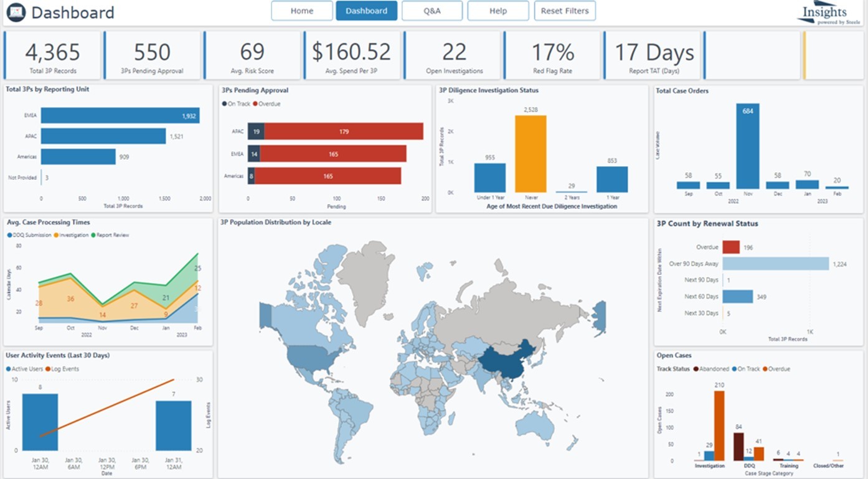Open the Home page
This screenshot has width=868, height=479.
pyautogui.click(x=301, y=11)
